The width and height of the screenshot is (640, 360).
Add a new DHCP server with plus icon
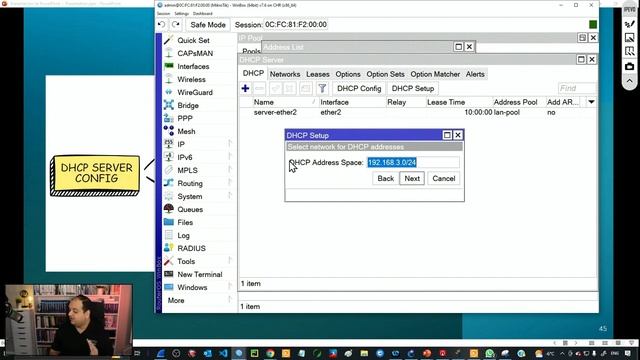(x=245, y=89)
